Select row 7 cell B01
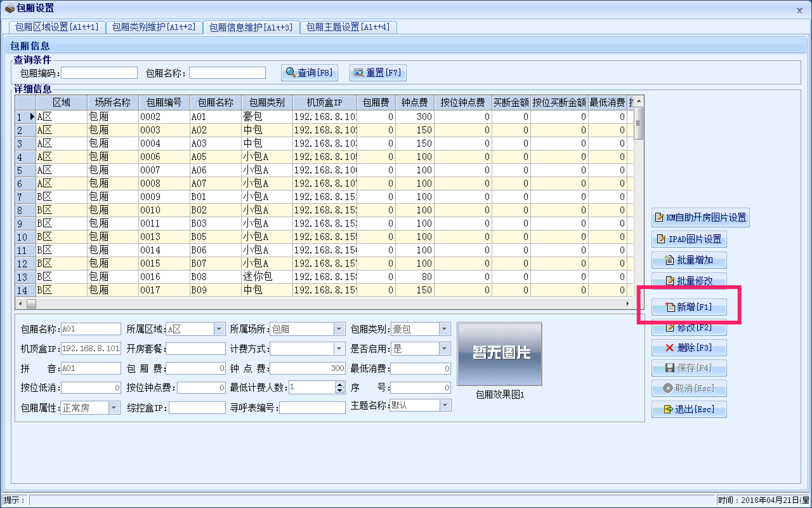This screenshot has height=508, width=812. [x=215, y=197]
